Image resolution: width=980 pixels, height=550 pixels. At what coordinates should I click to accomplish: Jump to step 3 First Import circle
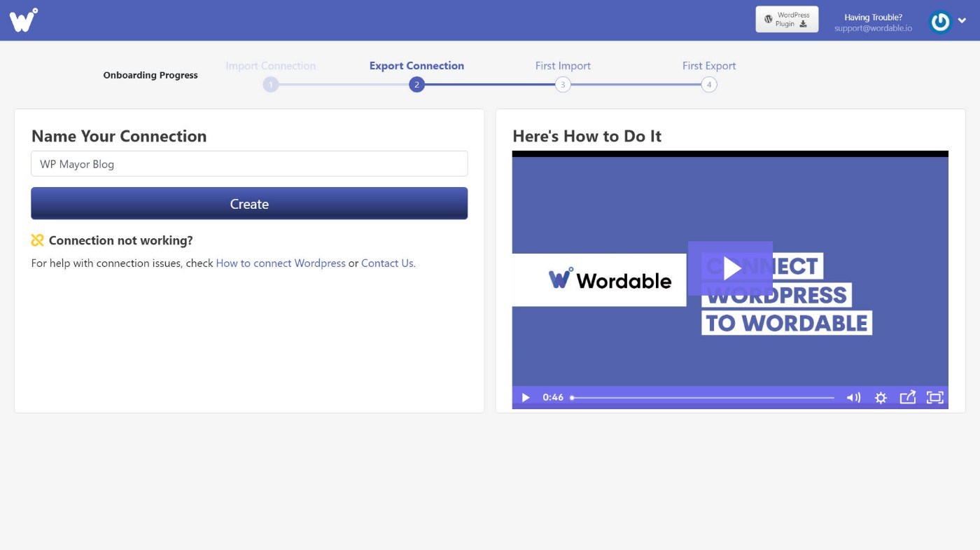(563, 85)
